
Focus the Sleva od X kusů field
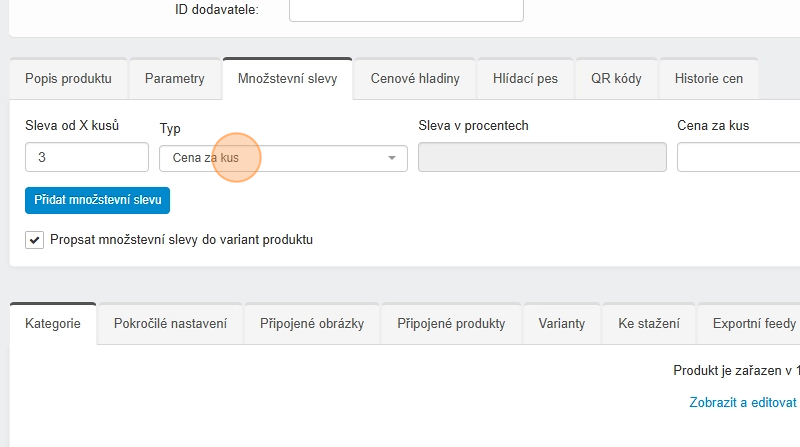point(86,158)
